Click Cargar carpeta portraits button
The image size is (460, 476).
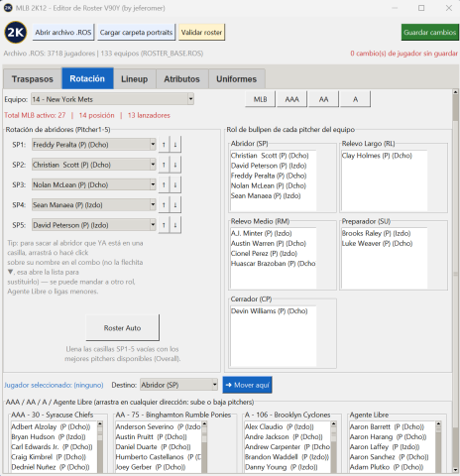pyautogui.click(x=136, y=32)
